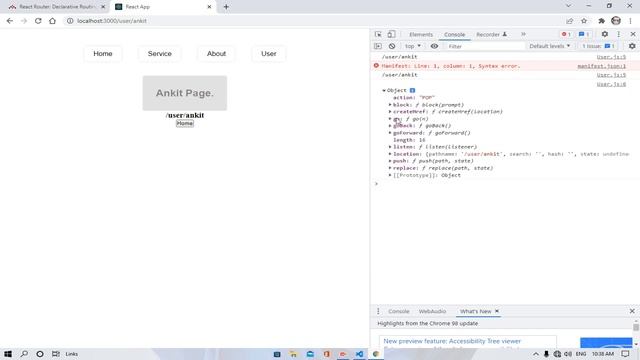The width and height of the screenshot is (640, 360).
Task: Open the 1 Issue indicator
Action: click(598, 46)
